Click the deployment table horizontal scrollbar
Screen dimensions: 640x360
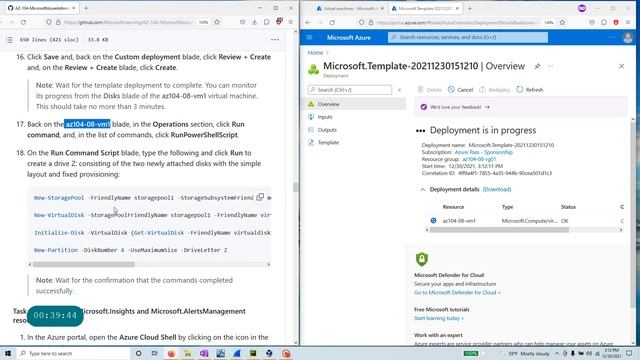499,230
